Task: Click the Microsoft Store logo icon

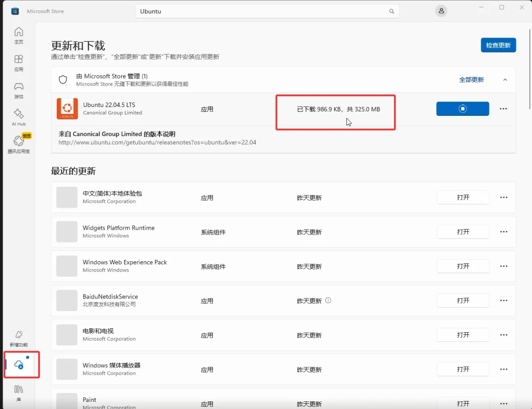Action: [15, 11]
